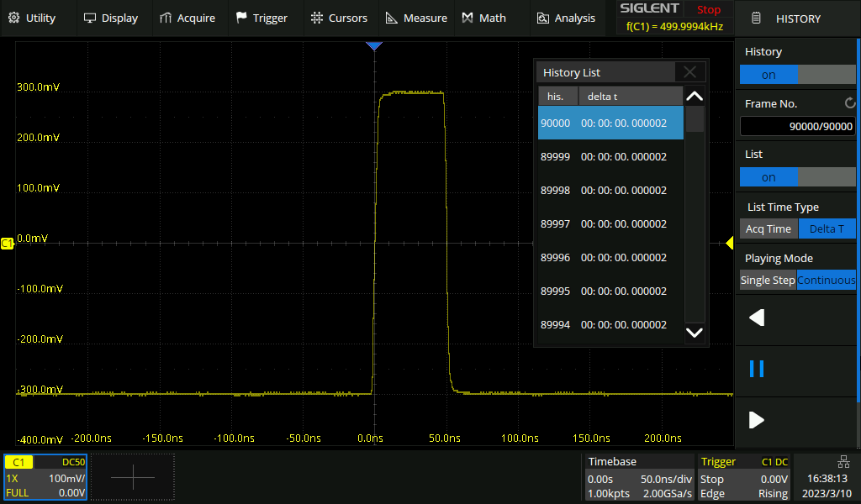Select history frame 90000 row

point(610,123)
